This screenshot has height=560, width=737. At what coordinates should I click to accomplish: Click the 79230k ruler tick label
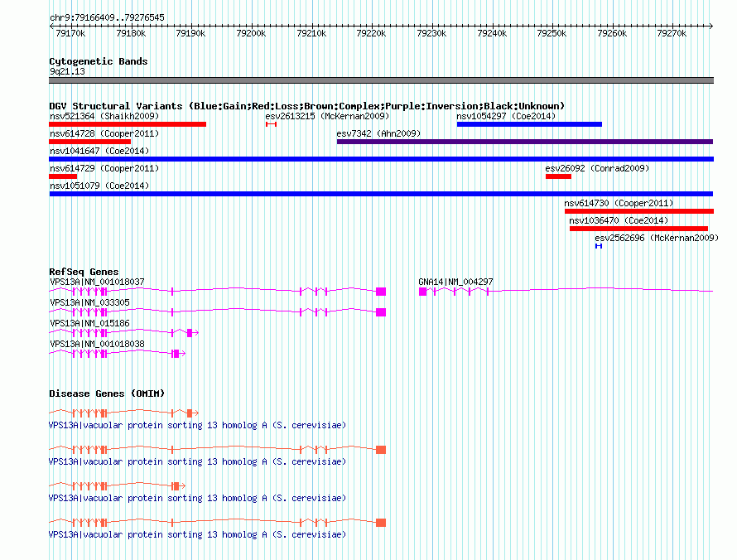[431, 33]
